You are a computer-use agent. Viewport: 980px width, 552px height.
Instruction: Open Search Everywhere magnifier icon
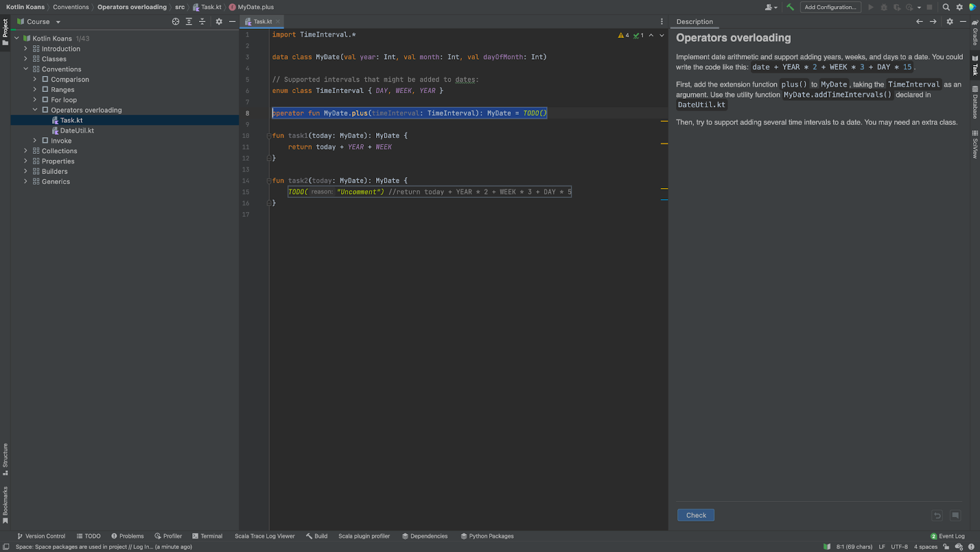pyautogui.click(x=946, y=7)
